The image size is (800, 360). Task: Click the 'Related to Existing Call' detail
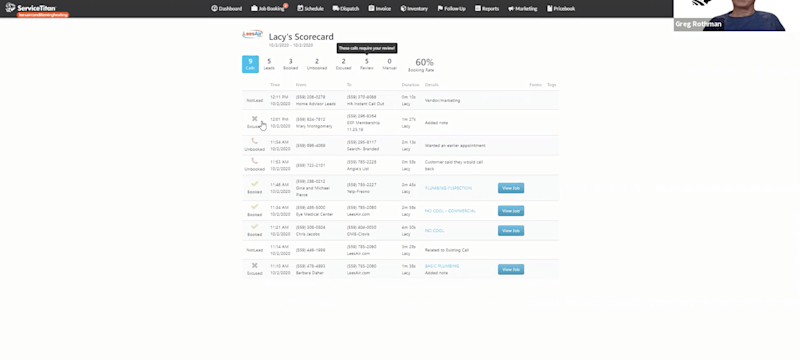pyautogui.click(x=447, y=250)
